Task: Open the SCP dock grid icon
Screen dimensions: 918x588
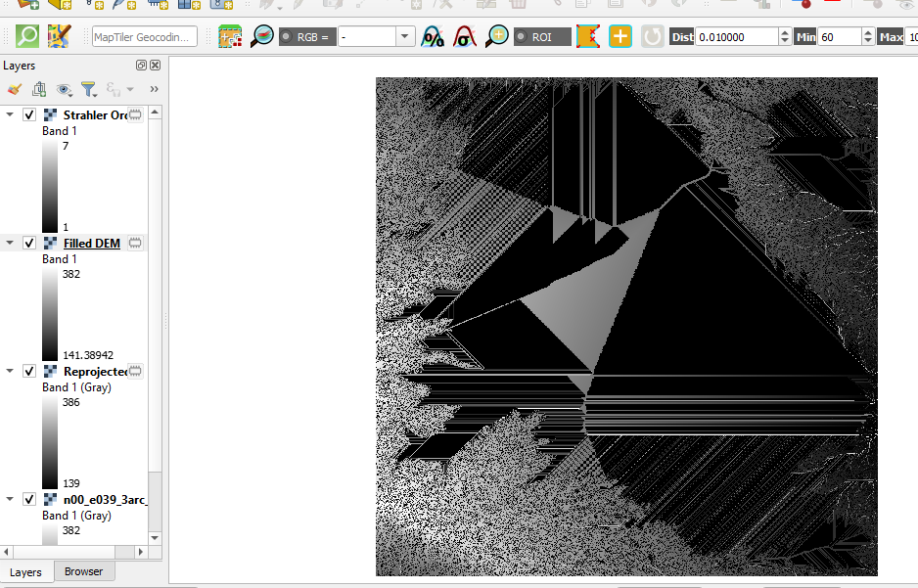Action: click(230, 37)
